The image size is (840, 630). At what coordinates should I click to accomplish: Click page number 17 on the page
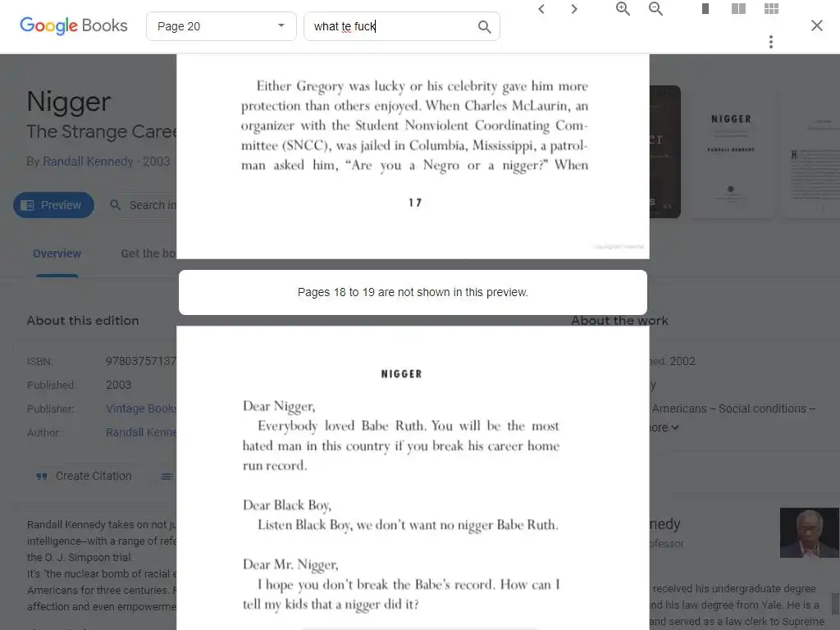point(415,203)
